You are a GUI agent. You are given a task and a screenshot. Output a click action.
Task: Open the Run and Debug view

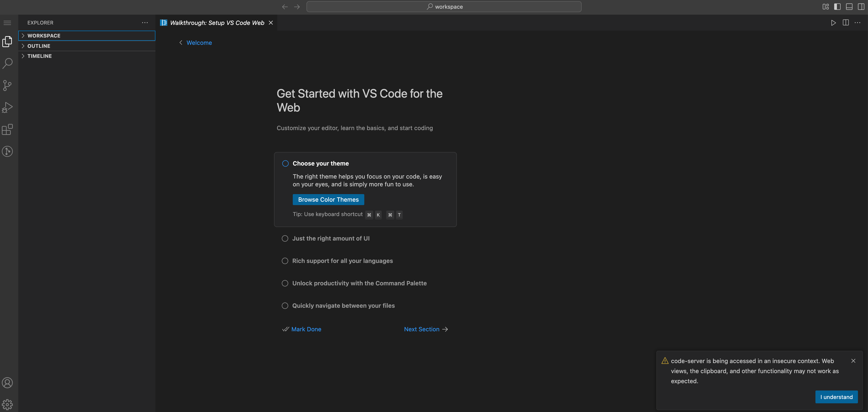pos(7,107)
